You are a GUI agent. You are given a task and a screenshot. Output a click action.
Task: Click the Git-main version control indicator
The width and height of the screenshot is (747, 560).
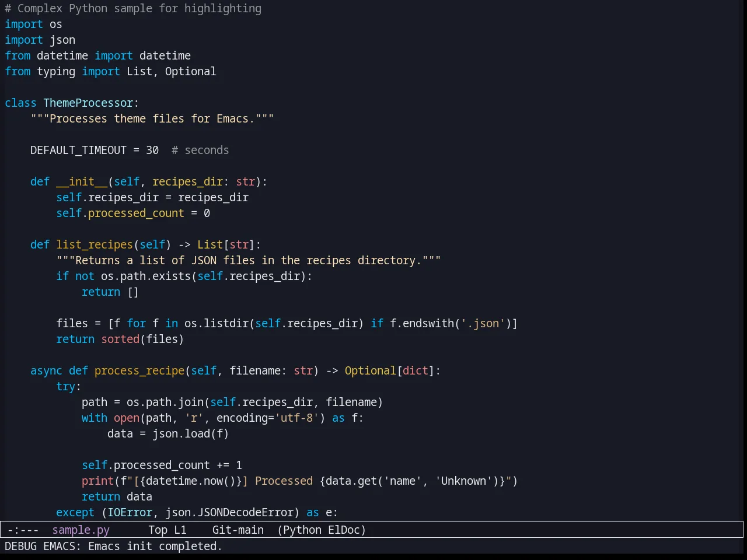(x=238, y=530)
